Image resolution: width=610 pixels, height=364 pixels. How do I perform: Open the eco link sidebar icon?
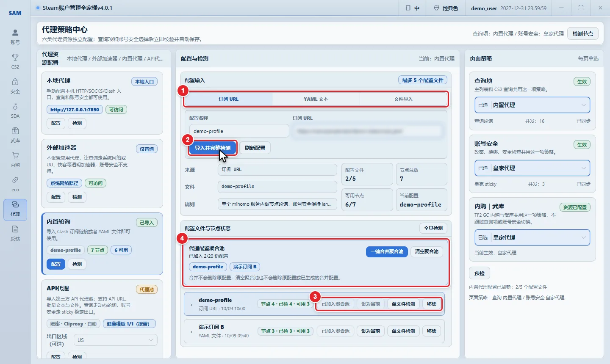pyautogui.click(x=15, y=184)
